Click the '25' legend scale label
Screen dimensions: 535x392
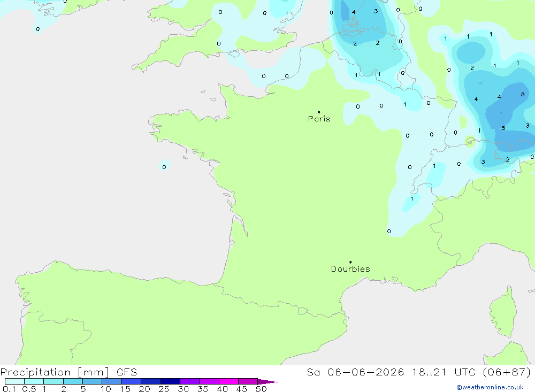coord(164,389)
